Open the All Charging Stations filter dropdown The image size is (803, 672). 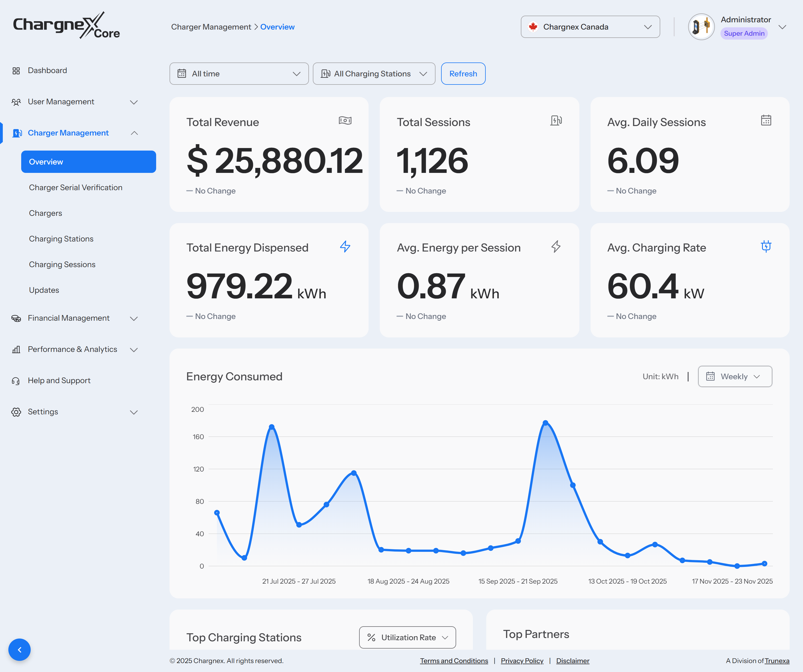coord(374,74)
